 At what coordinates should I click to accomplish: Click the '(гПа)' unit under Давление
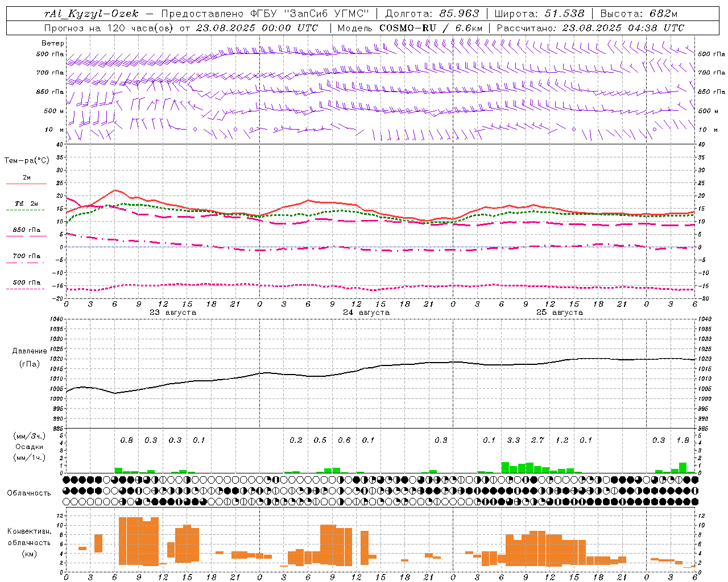30,364
